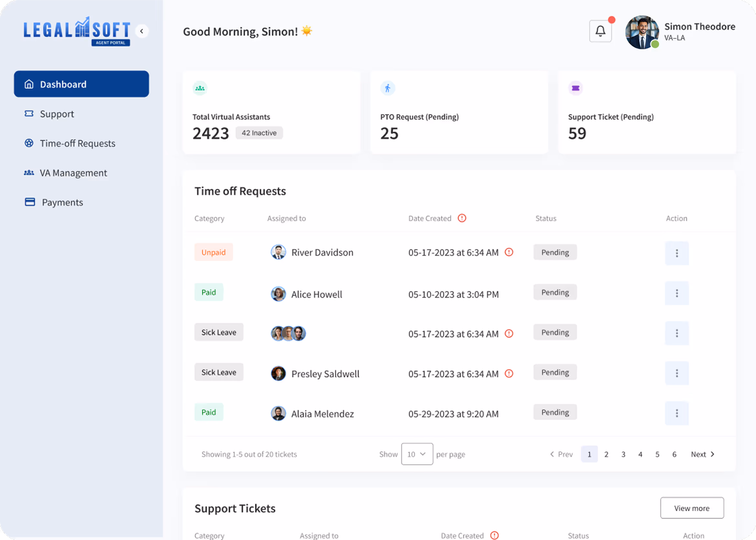
Task: Open Simon Theodore's profile
Action: (x=642, y=32)
